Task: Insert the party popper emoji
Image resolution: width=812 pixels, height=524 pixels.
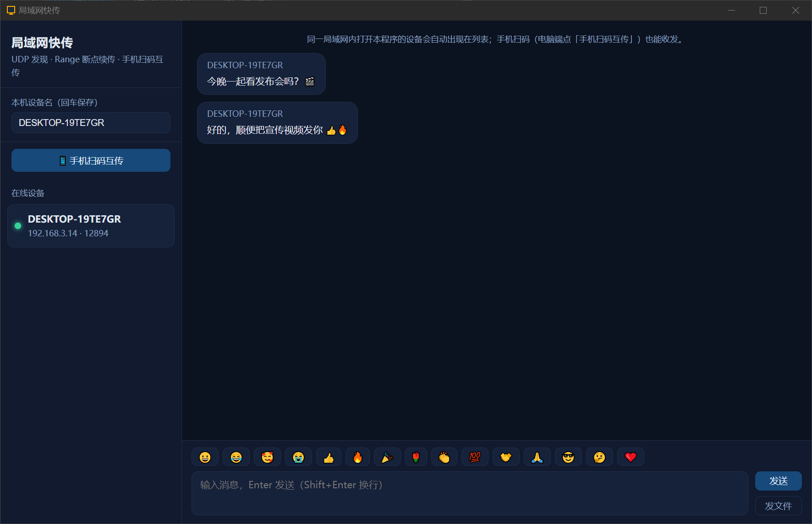Action: [x=387, y=457]
